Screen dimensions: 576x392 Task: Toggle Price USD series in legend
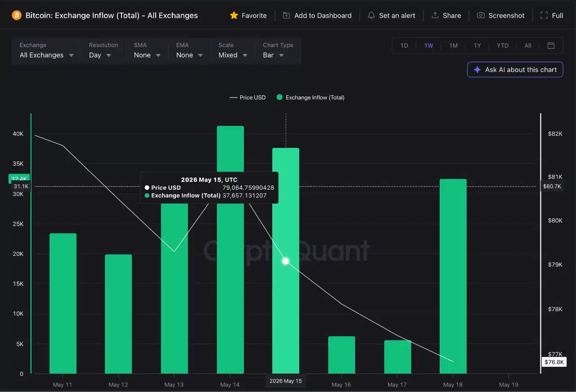tap(247, 98)
